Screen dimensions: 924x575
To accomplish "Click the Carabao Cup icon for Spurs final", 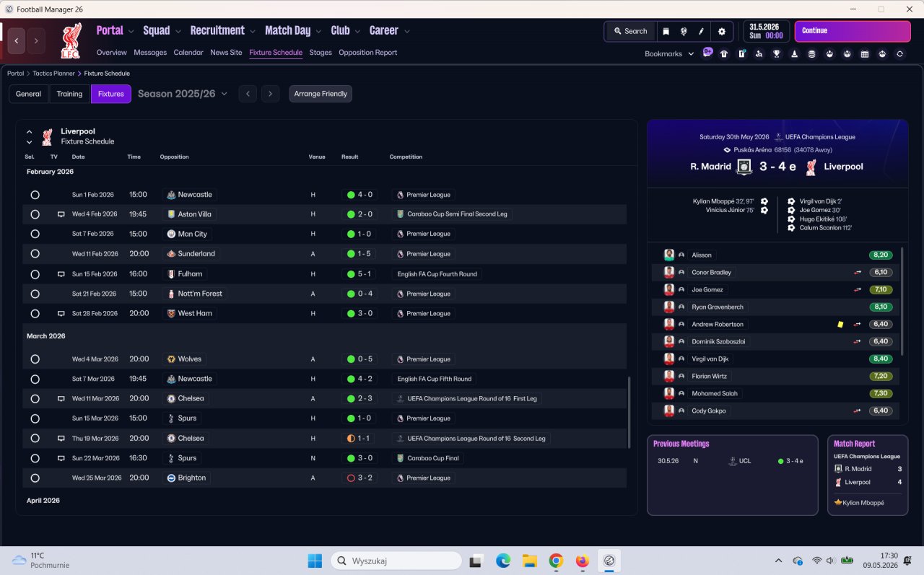I will (x=401, y=458).
